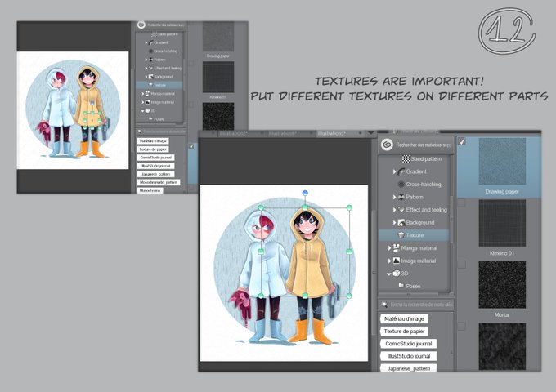Click the Monochrome tag in the back window
The width and height of the screenshot is (556, 392).
click(x=150, y=190)
